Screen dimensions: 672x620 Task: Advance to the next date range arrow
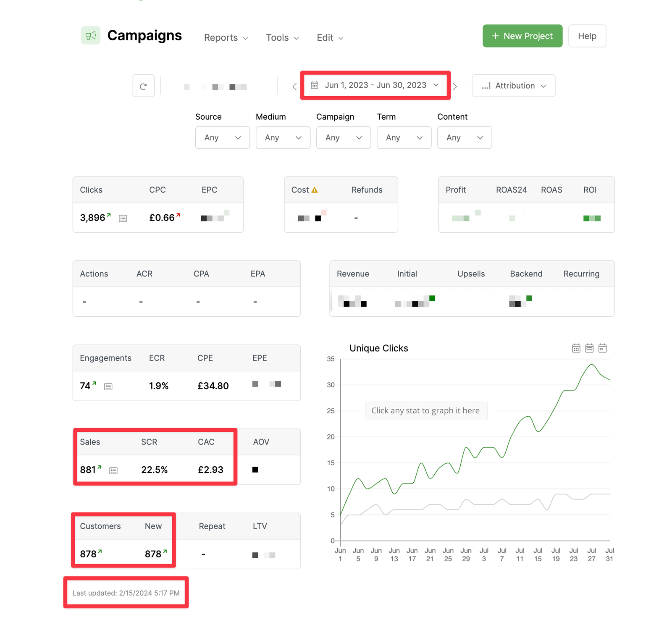click(x=455, y=87)
